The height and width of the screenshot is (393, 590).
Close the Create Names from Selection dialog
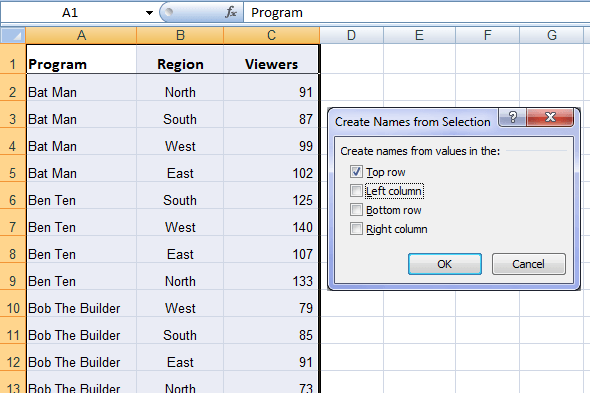(x=550, y=117)
